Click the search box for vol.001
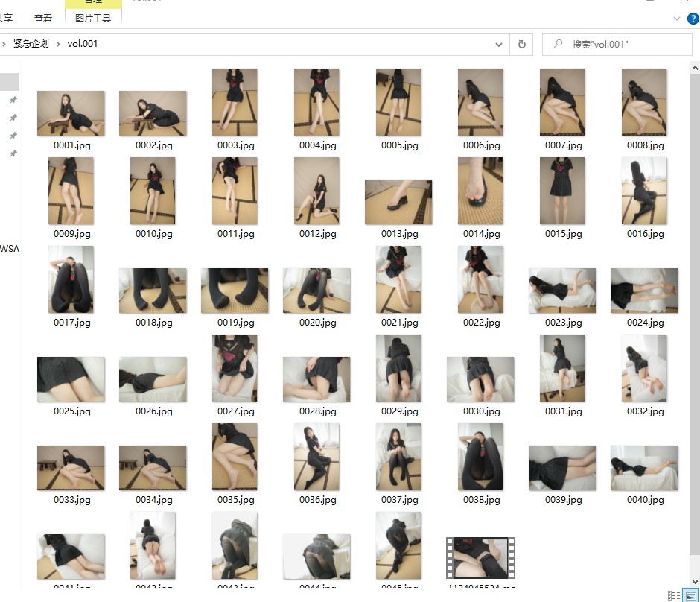This screenshot has height=602, width=700. [x=617, y=44]
